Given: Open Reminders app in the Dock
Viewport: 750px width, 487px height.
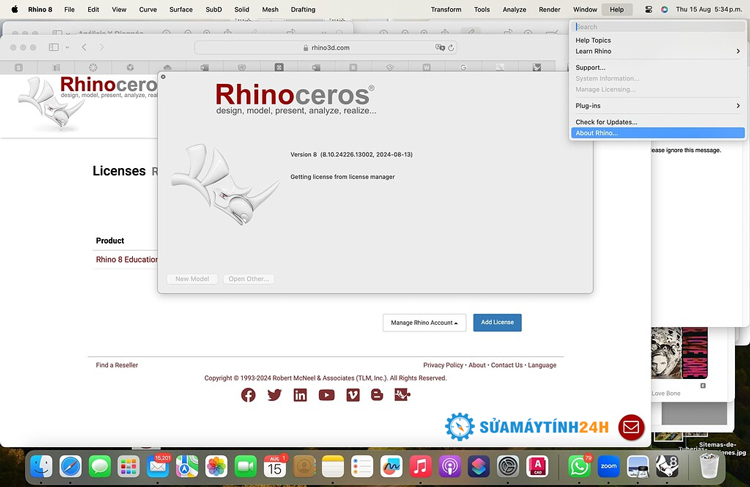Looking at the screenshot, I should [362, 466].
